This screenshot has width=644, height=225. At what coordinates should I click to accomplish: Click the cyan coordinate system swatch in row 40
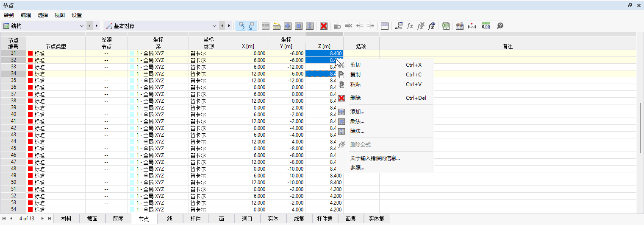[x=132, y=115]
